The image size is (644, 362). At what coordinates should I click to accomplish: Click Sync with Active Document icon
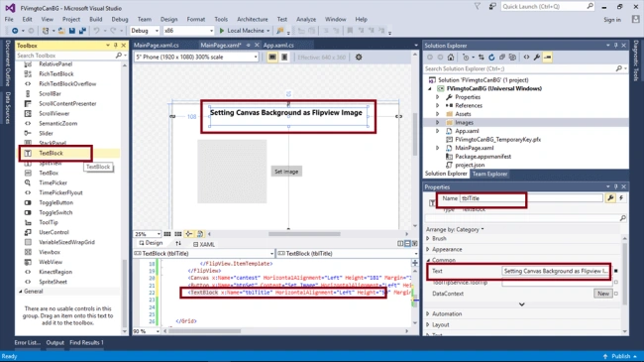click(x=481, y=58)
